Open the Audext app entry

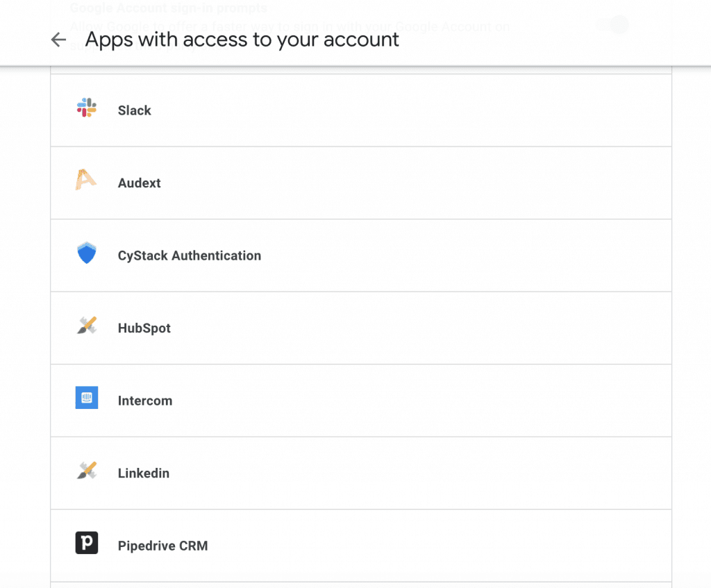click(x=361, y=183)
